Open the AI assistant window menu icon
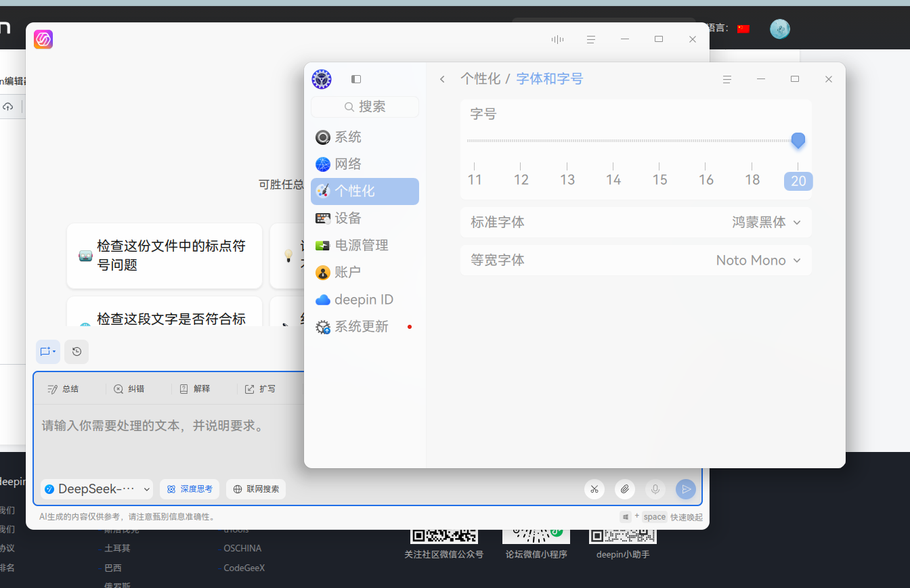Image resolution: width=910 pixels, height=588 pixels. [591, 40]
